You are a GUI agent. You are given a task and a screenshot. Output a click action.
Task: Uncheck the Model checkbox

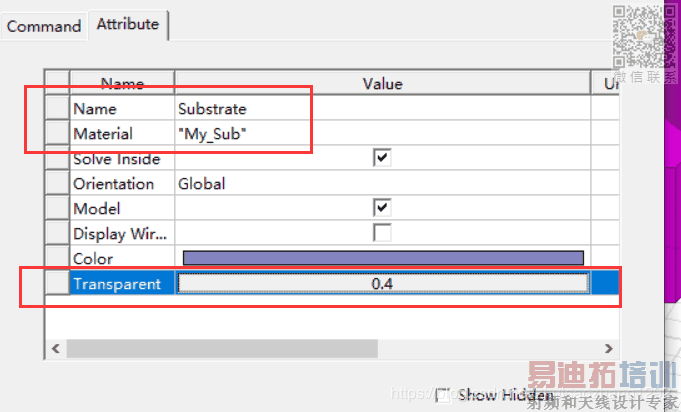(382, 208)
